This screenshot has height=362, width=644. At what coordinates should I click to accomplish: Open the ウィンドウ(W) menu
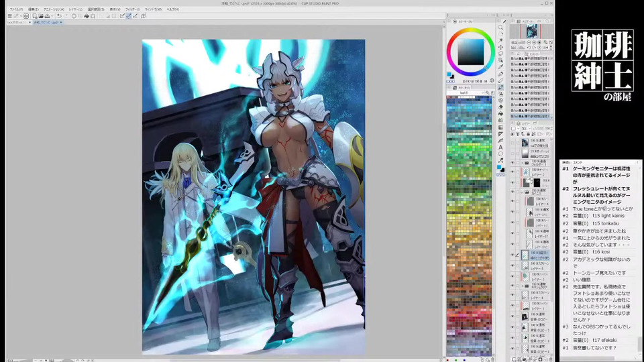click(153, 9)
